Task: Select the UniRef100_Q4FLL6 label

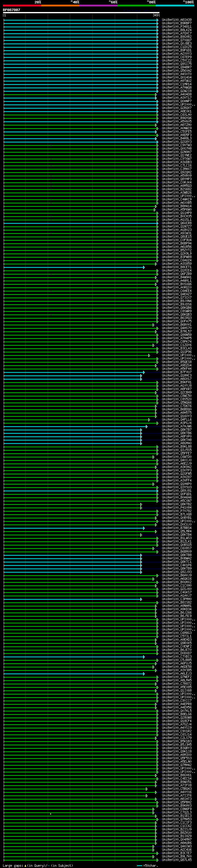Action: (177, 419)
